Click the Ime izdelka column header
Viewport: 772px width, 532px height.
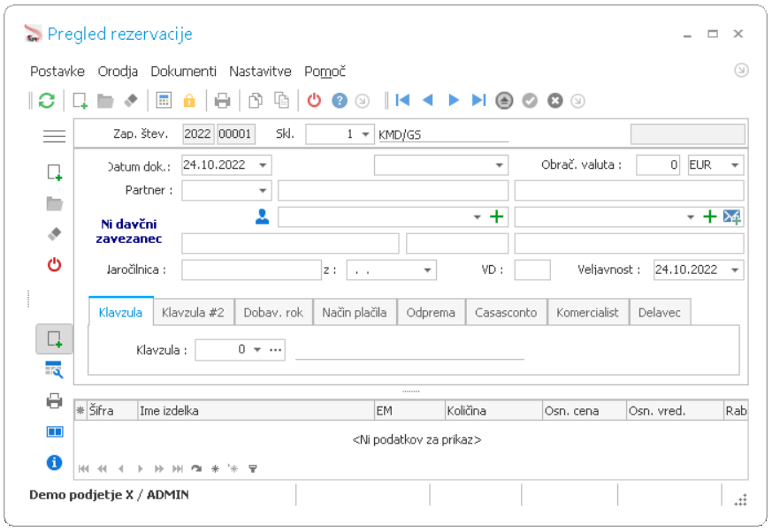(256, 411)
